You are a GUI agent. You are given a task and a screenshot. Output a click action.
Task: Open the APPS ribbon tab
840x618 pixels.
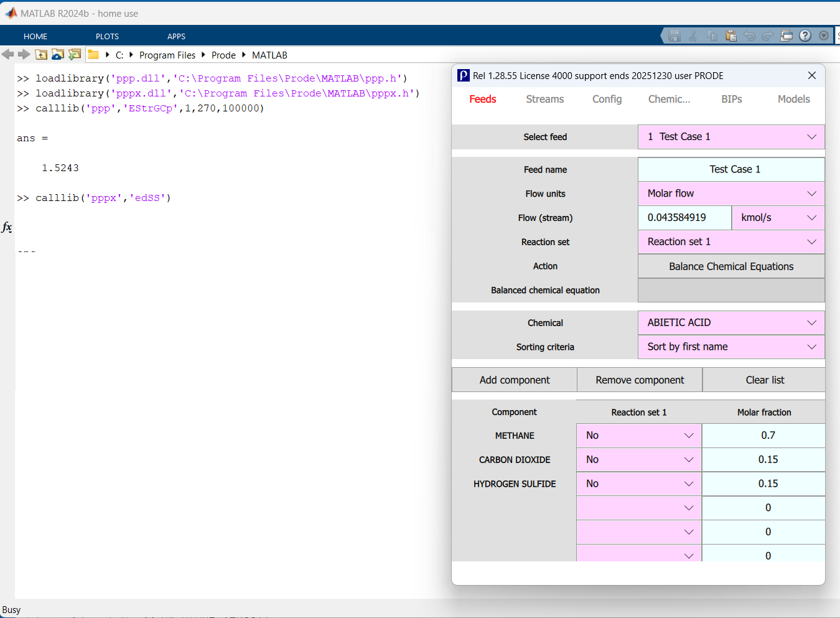177,36
